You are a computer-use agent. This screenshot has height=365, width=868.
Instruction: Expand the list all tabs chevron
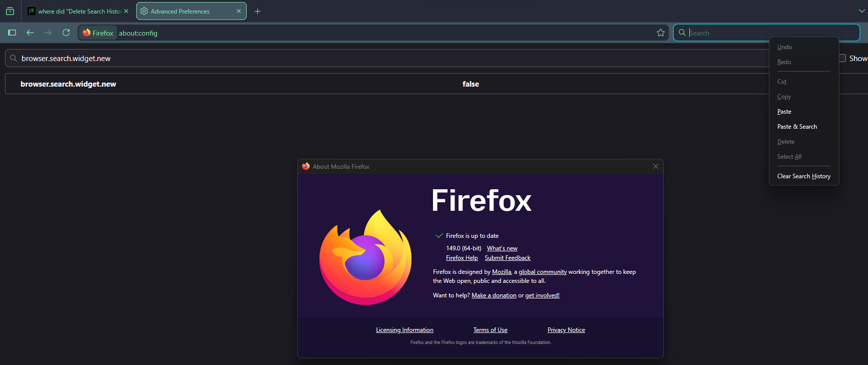click(x=861, y=11)
